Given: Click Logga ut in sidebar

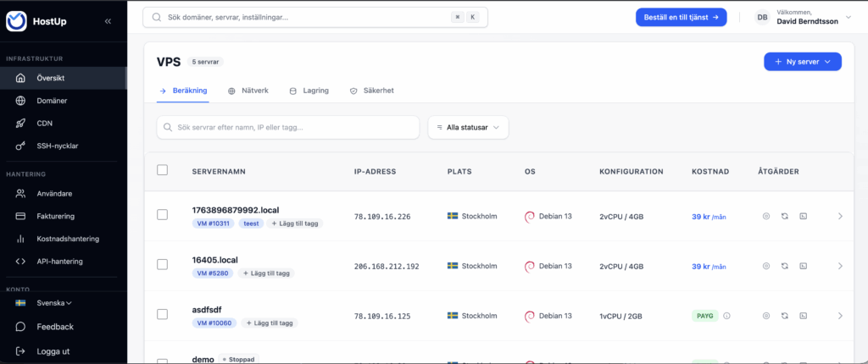Looking at the screenshot, I should (x=53, y=351).
